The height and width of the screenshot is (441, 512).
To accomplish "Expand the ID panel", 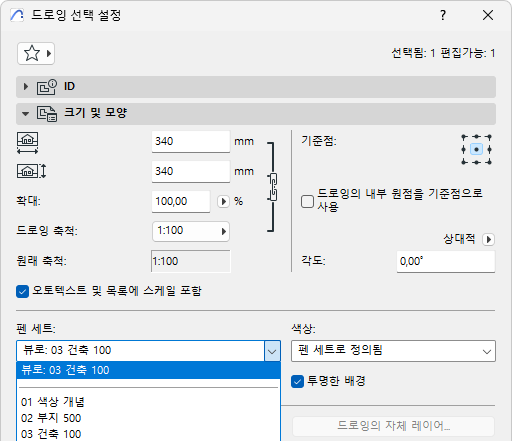I will tap(26, 87).
